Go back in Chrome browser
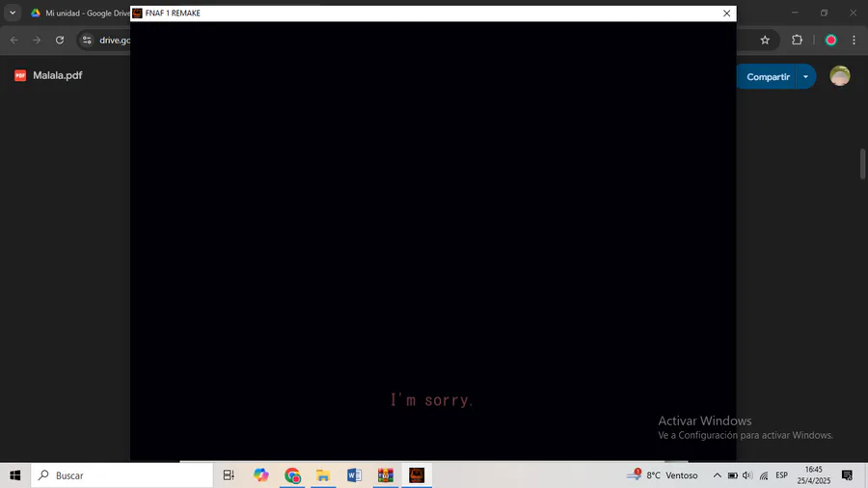 (x=14, y=40)
